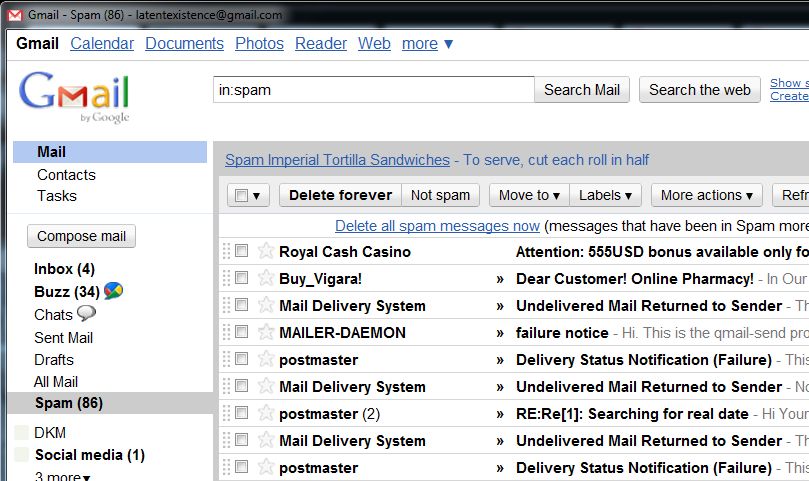Open the Sent Mail folder
This screenshot has height=481, width=809.
click(x=63, y=338)
